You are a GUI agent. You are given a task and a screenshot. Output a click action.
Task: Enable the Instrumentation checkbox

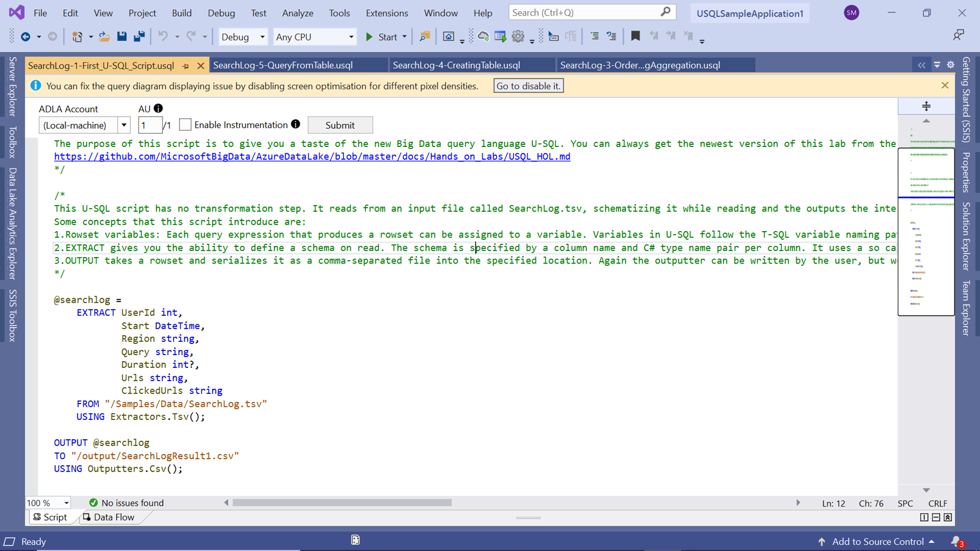pos(185,125)
